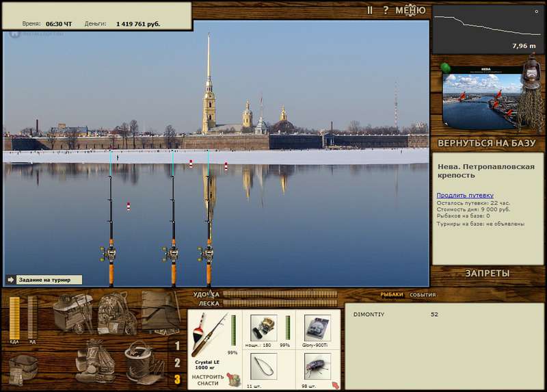Open the camouflage backpack icon
The image size is (547, 392).
click(116, 313)
